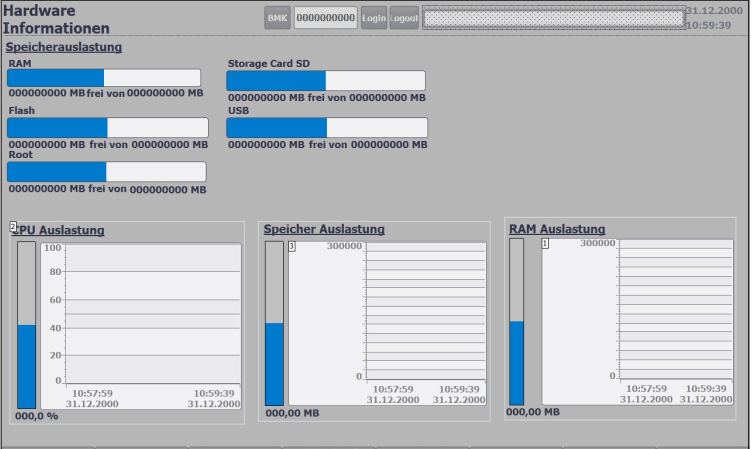Click the Speicher Auslastung heading
This screenshot has width=752, height=449.
[324, 229]
